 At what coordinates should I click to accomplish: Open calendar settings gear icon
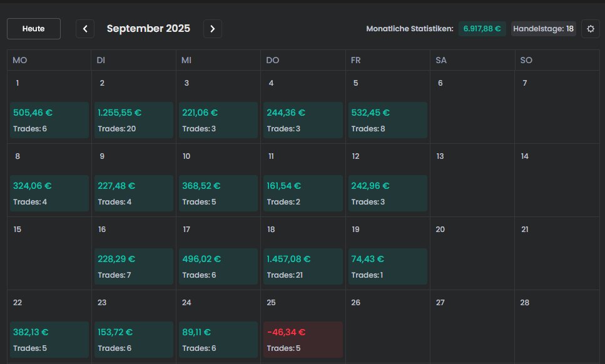[x=591, y=29]
